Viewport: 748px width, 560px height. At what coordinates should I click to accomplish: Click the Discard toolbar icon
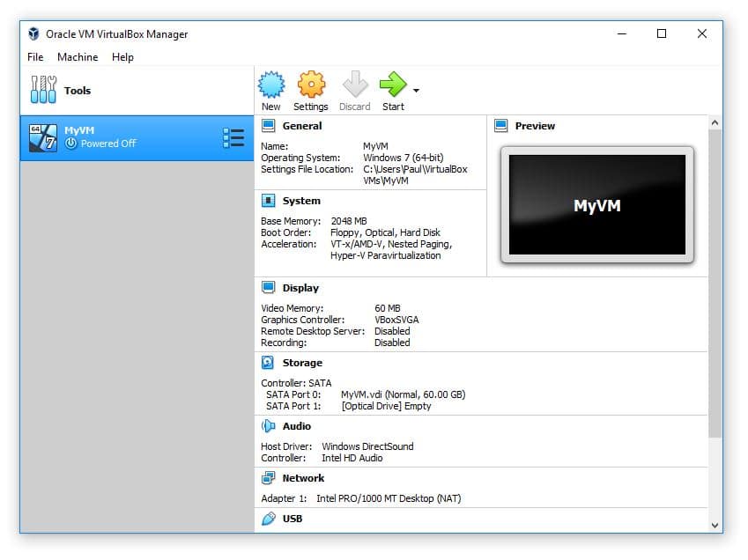click(354, 85)
